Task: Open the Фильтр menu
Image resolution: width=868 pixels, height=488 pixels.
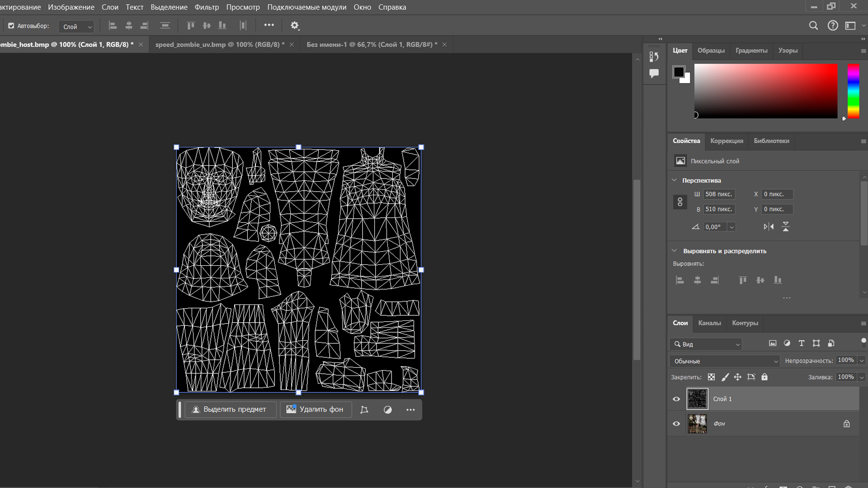Action: (207, 7)
